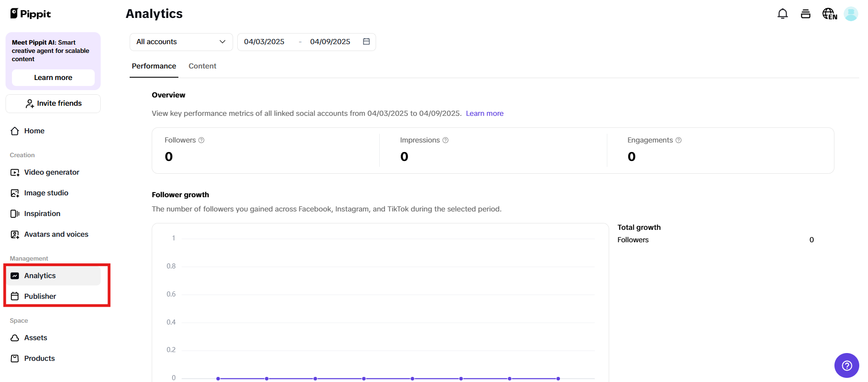The image size is (868, 382).
Task: Click the Home house icon
Action: point(15,131)
